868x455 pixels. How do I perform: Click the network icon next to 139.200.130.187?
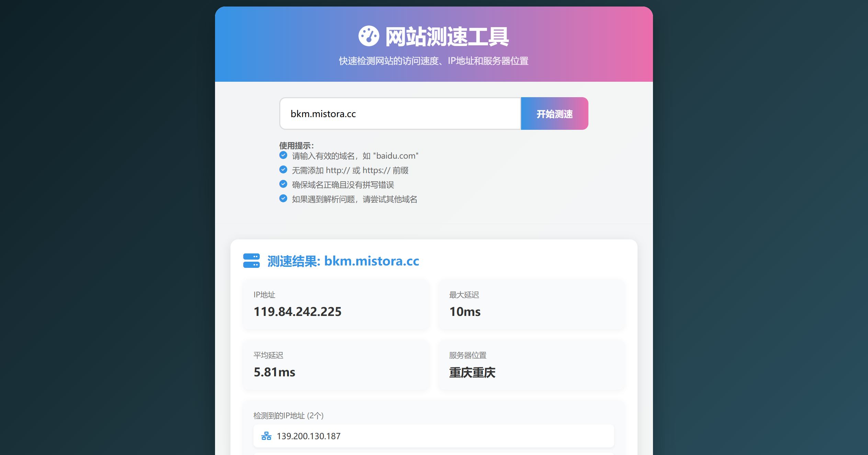pyautogui.click(x=266, y=436)
